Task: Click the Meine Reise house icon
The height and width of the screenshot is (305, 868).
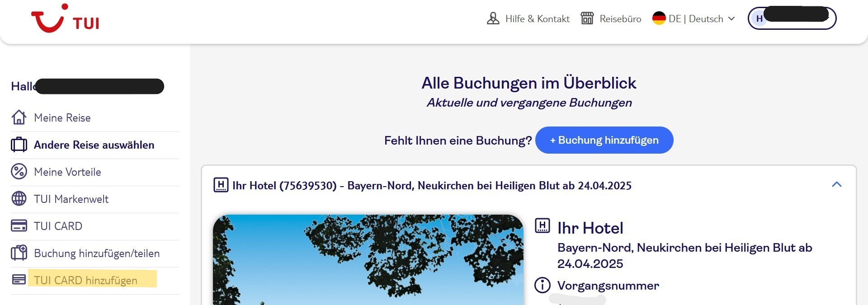Action: [x=19, y=117]
